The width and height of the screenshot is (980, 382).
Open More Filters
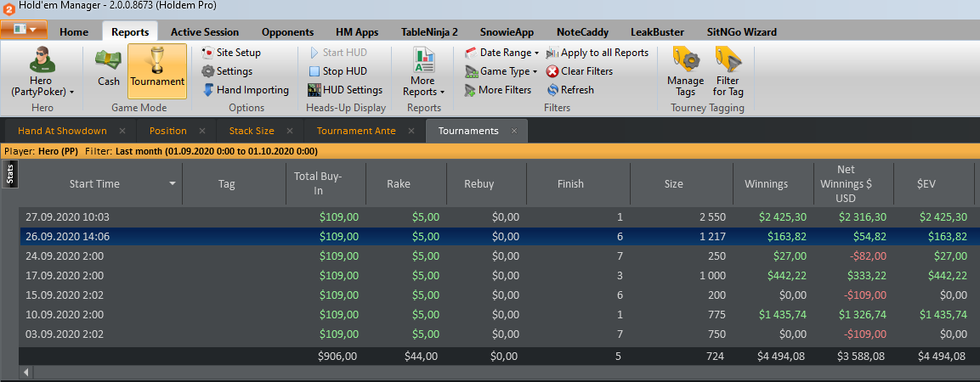coord(498,90)
